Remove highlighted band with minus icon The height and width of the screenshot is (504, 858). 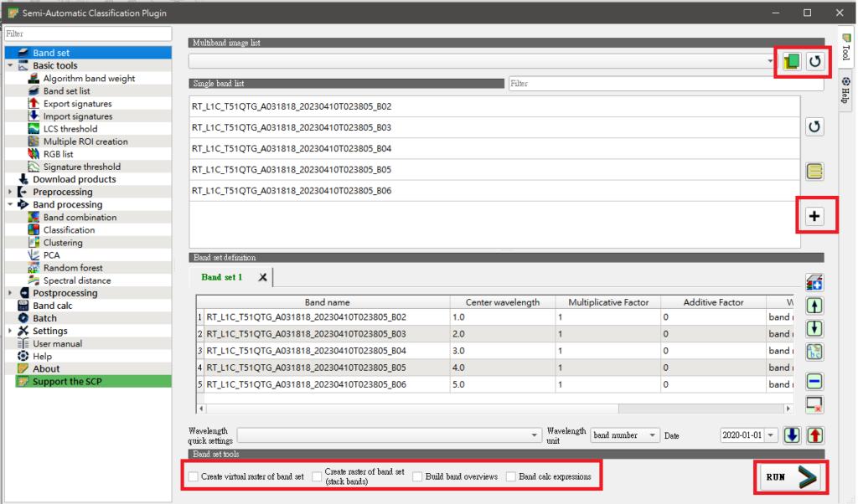tap(814, 381)
